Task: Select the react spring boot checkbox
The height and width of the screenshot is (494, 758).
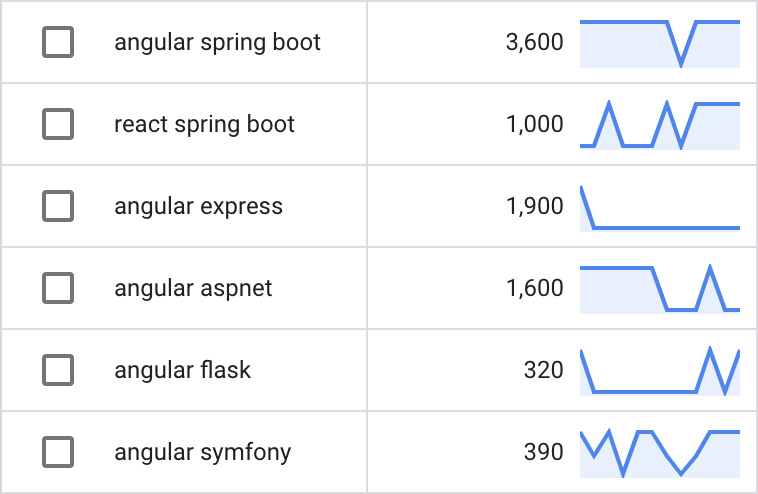Action: pyautogui.click(x=58, y=124)
